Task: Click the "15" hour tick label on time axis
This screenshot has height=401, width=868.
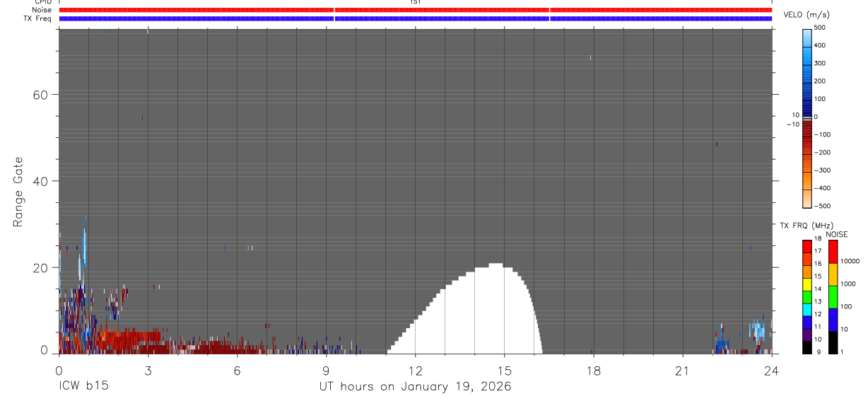Action: [x=504, y=370]
